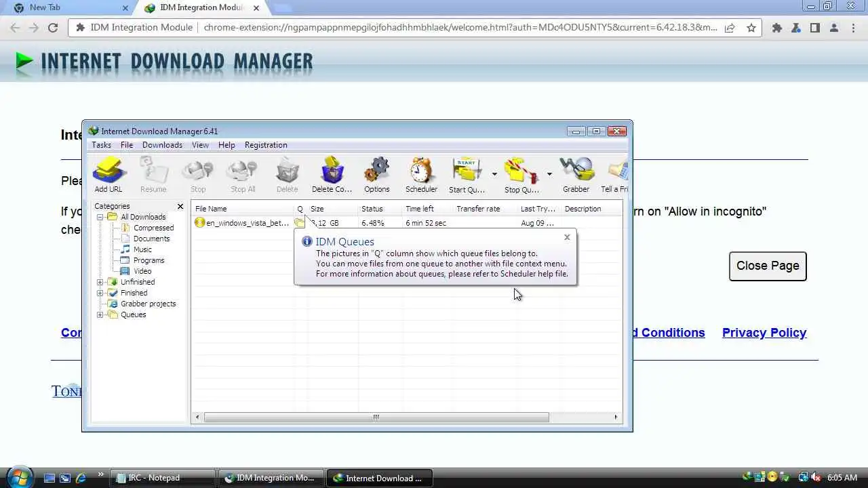
Task: Open IDM Options gear icon
Action: (376, 175)
